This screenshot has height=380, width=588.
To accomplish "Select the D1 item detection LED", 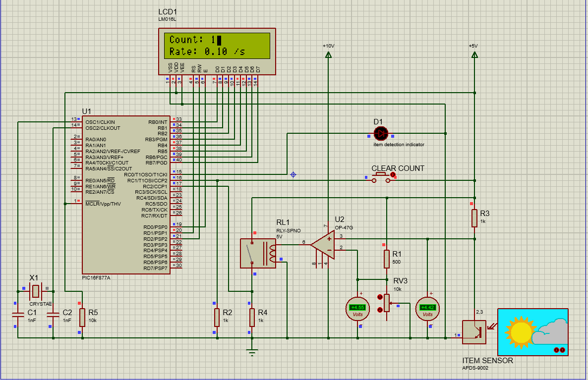I will (x=381, y=133).
